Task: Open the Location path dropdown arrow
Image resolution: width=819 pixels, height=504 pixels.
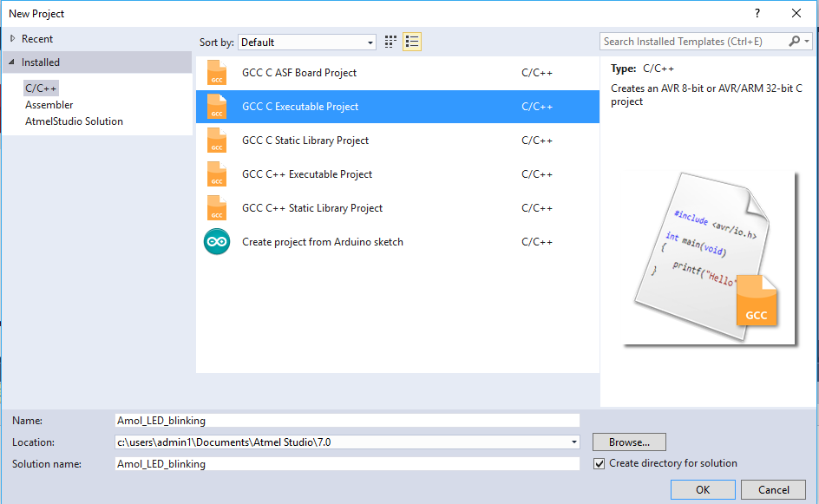Action: (574, 442)
